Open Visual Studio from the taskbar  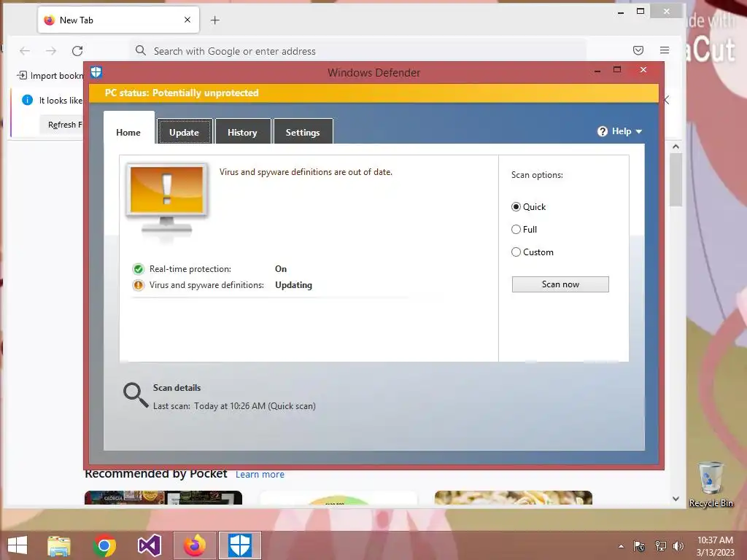coord(149,545)
